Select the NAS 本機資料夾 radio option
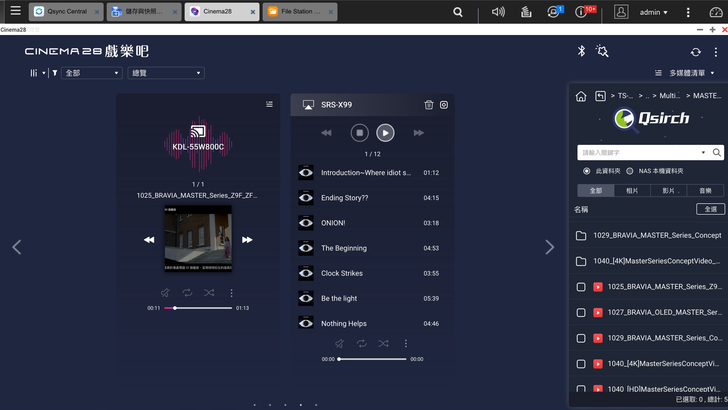 (x=630, y=171)
